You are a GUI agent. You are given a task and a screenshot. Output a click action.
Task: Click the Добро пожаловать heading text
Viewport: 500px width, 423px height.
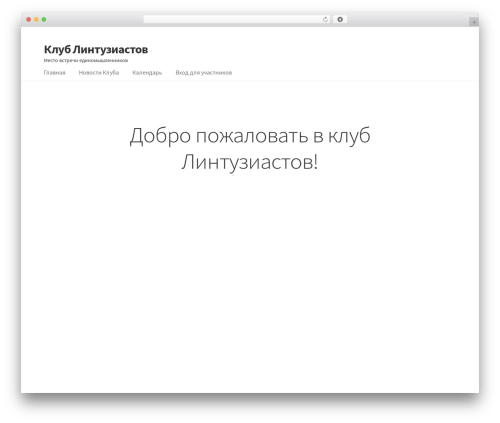click(250, 149)
